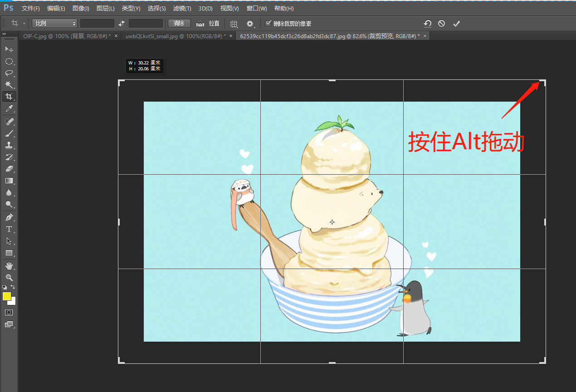Viewport: 576px width, 392px height.
Task: Select the Dodge tool
Action: point(9,204)
